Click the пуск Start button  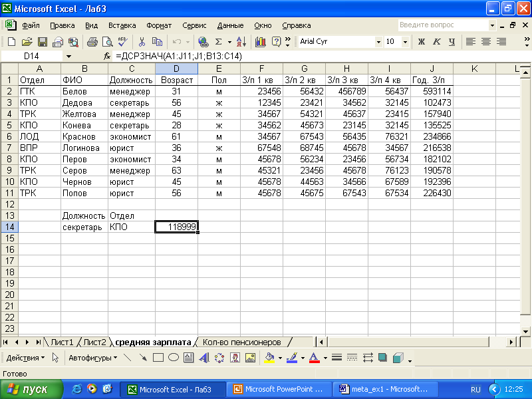point(29,390)
